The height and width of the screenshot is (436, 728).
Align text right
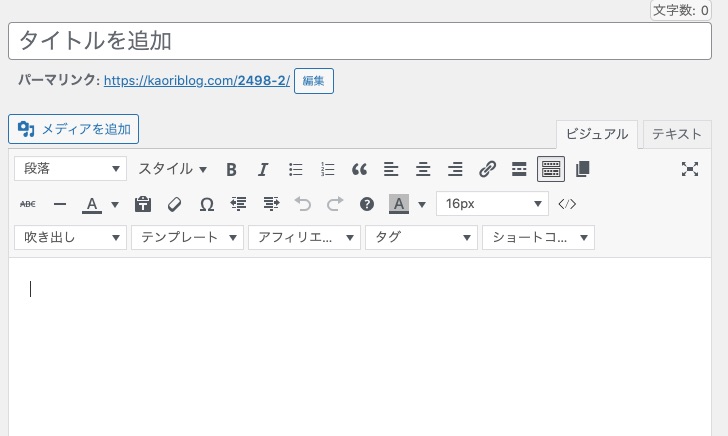pyautogui.click(x=455, y=169)
